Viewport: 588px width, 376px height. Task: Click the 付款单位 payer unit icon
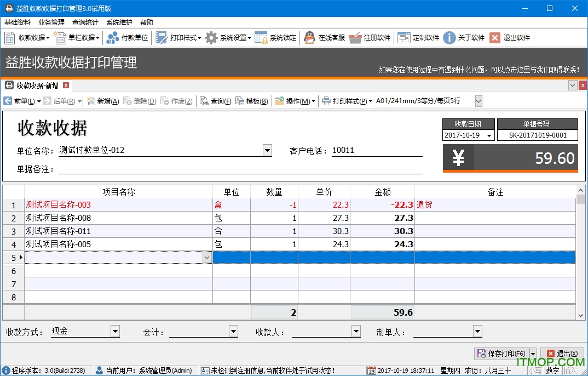[113, 38]
